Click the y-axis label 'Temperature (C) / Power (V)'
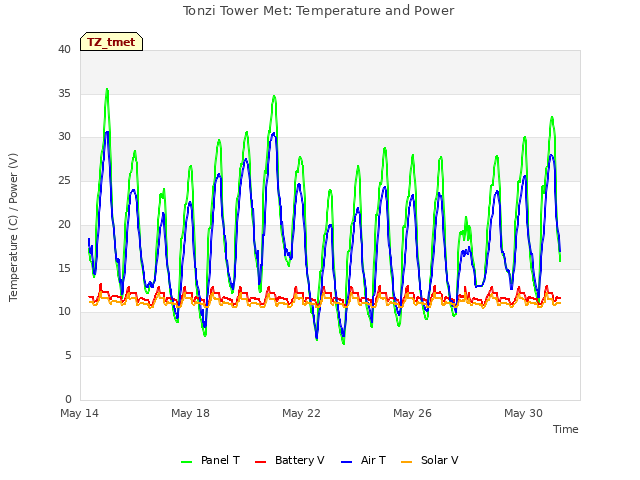640x480 pixels. click(x=13, y=227)
